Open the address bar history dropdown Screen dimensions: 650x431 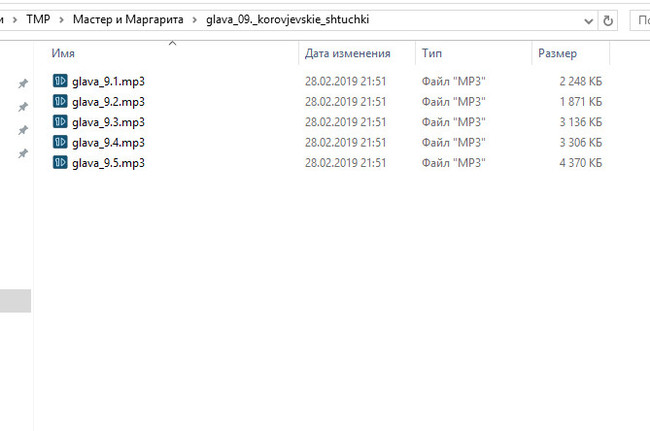tap(588, 21)
